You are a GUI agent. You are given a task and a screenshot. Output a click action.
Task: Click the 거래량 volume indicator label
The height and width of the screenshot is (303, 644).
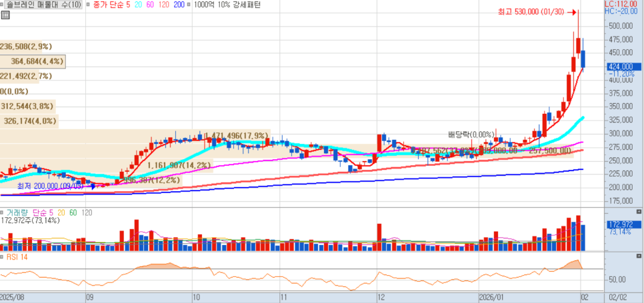(18, 213)
